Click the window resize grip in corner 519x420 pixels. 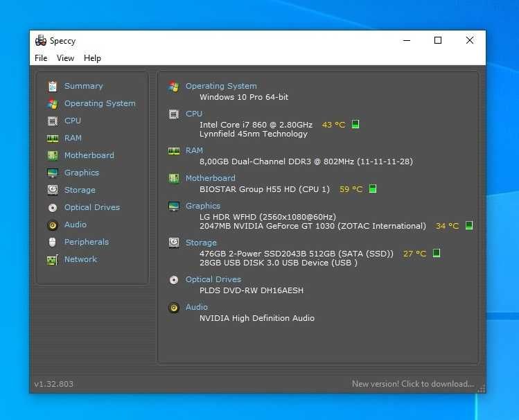pyautogui.click(x=482, y=389)
